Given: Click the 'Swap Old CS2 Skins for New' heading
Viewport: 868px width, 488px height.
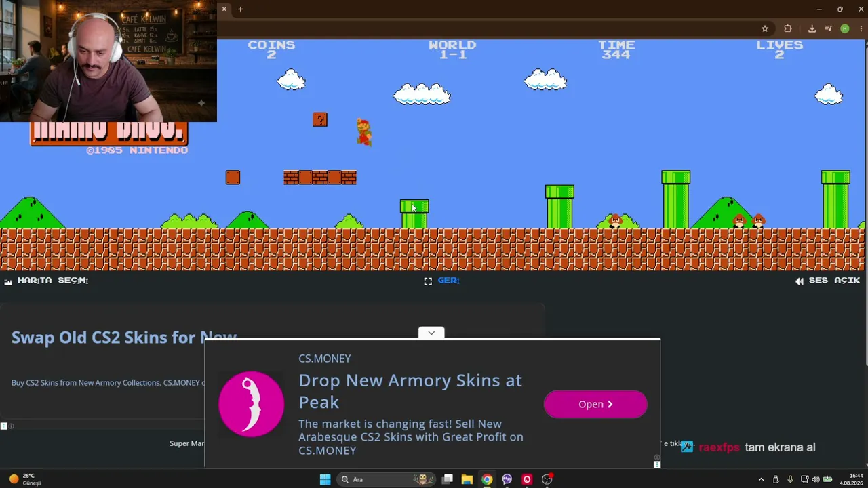Looking at the screenshot, I should pos(124,338).
